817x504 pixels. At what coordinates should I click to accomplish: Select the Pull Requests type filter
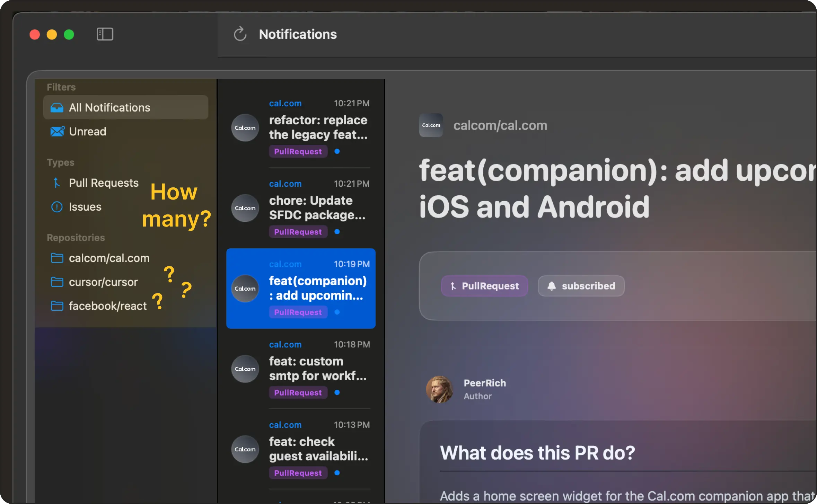point(104,183)
